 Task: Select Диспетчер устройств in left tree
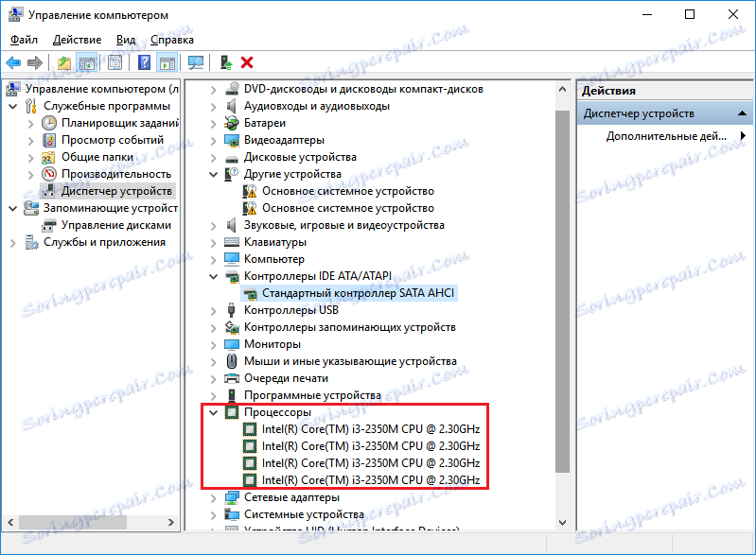click(x=116, y=191)
